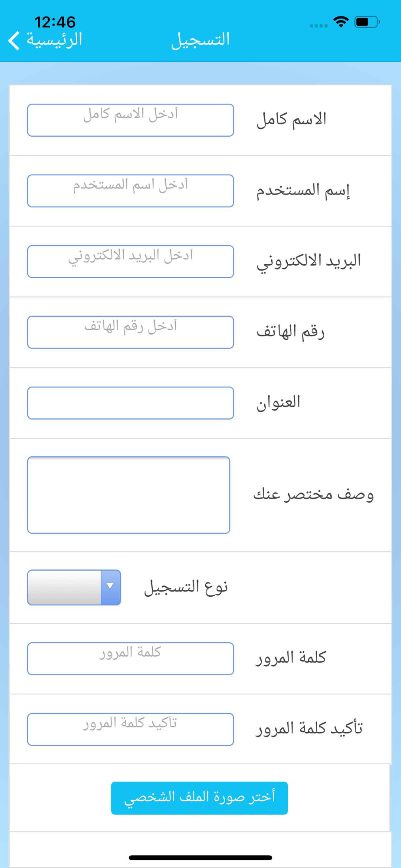Click the short description text area
The image size is (401, 868).
point(128,495)
